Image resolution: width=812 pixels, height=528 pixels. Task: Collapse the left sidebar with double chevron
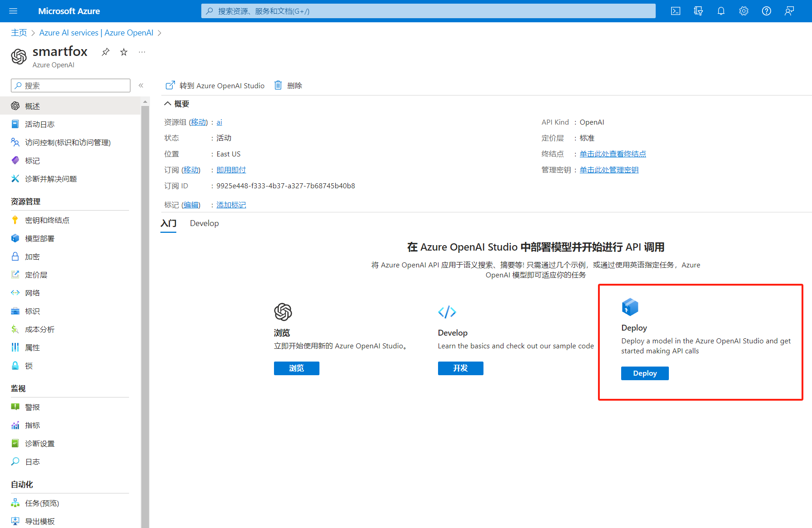pos(141,85)
